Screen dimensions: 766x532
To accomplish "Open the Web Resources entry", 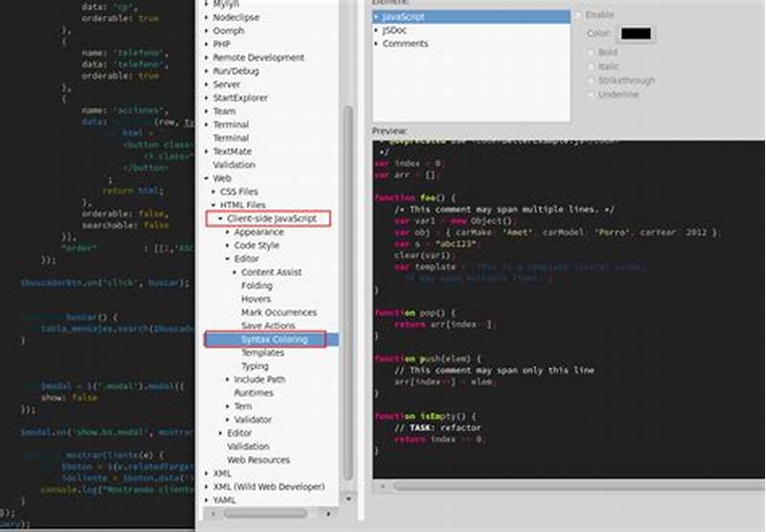I will (259, 460).
